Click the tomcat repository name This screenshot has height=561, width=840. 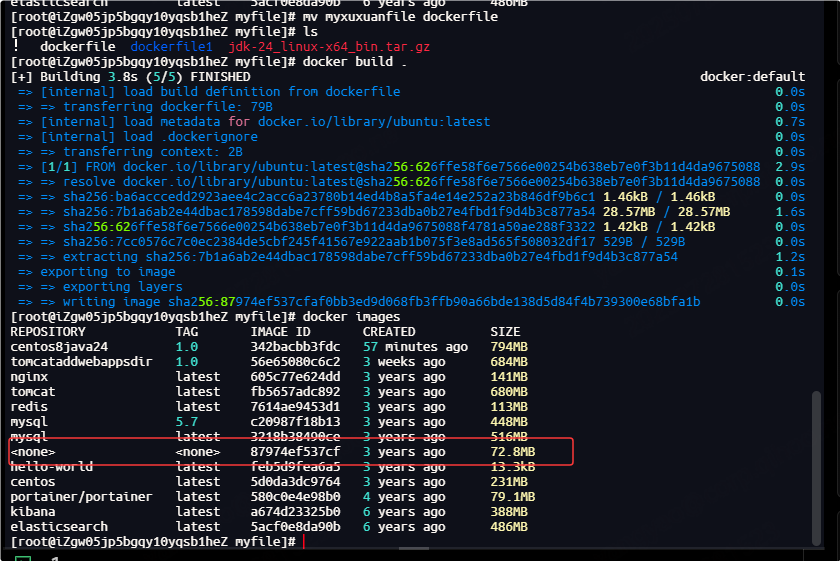tap(33, 392)
